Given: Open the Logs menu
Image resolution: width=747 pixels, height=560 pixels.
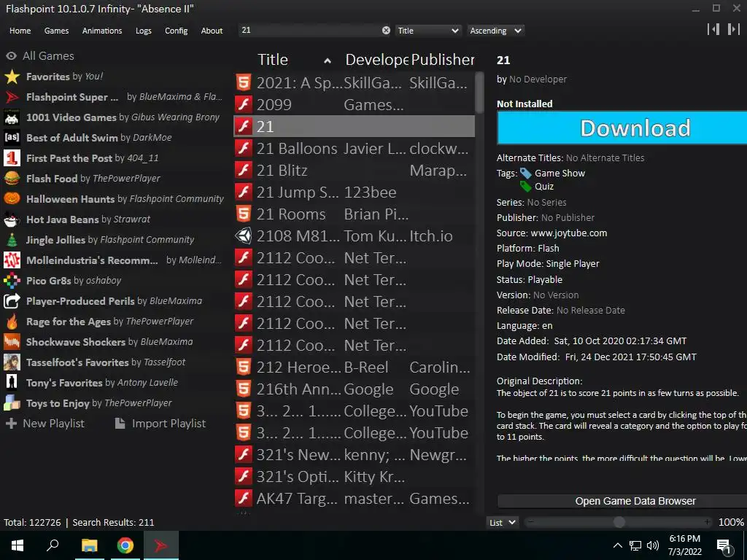Looking at the screenshot, I should click(144, 31).
